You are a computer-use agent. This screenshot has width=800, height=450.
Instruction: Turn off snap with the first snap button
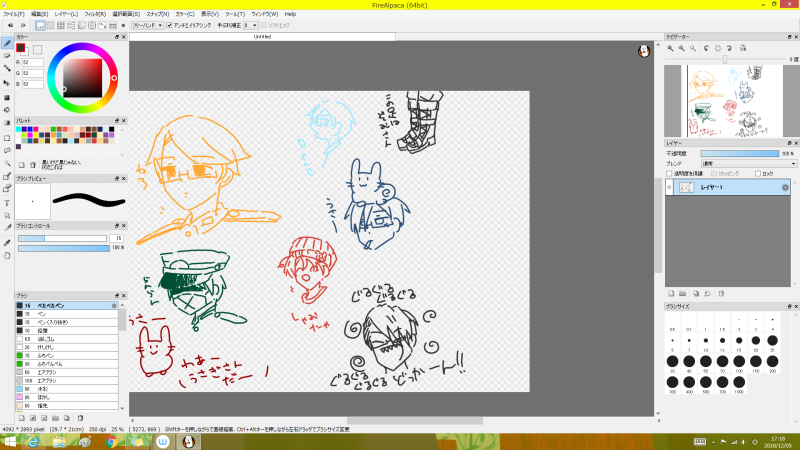click(40, 25)
